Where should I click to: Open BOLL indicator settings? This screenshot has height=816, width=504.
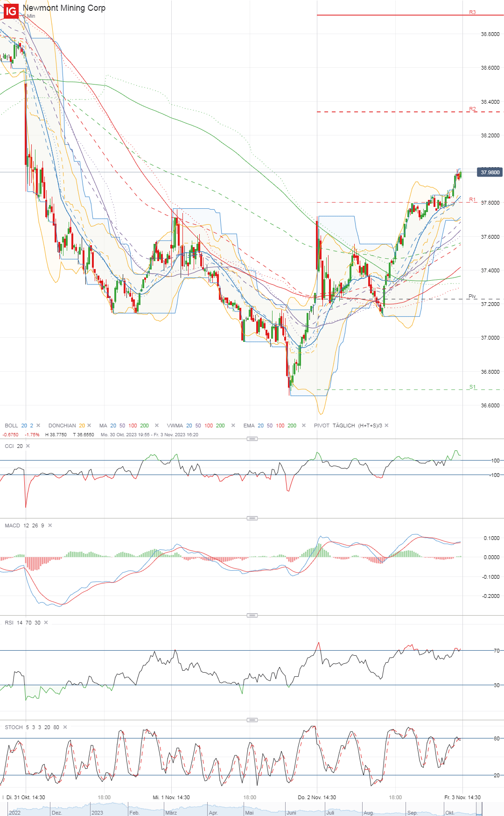click(x=11, y=426)
